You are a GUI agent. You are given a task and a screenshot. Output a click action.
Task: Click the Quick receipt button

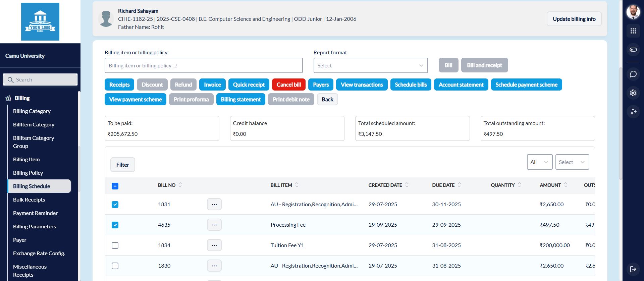click(x=249, y=85)
